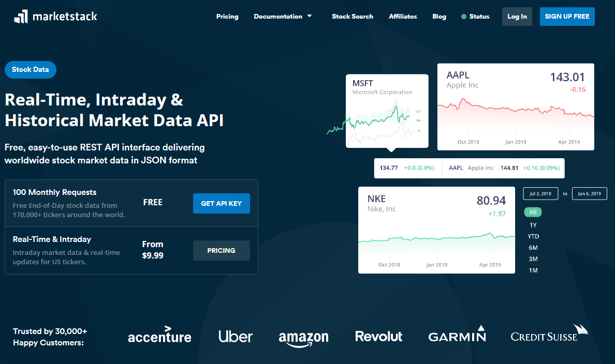This screenshot has height=364, width=615.
Task: Click the Credit Suisse logo
Action: click(549, 334)
